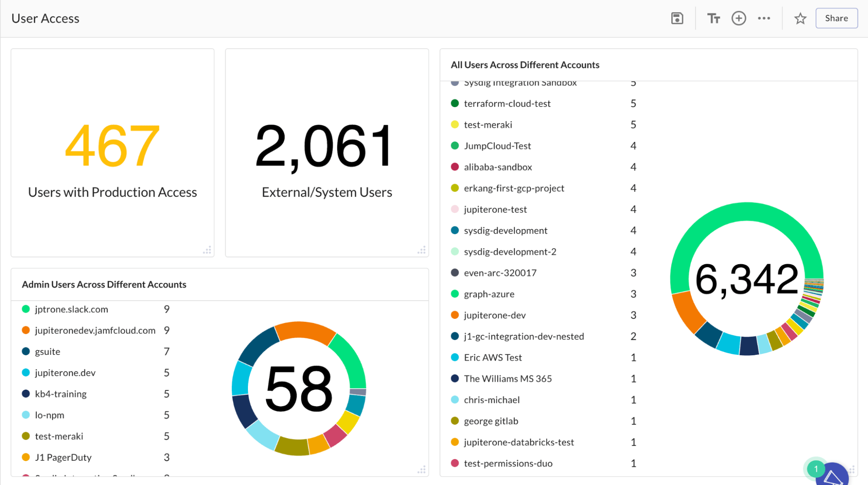868x485 pixels.
Task: Click the alibaba-sandbox legend color dot
Action: (455, 167)
